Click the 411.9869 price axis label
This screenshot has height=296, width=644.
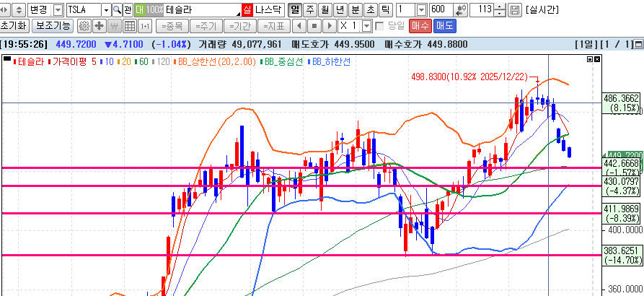click(622, 212)
